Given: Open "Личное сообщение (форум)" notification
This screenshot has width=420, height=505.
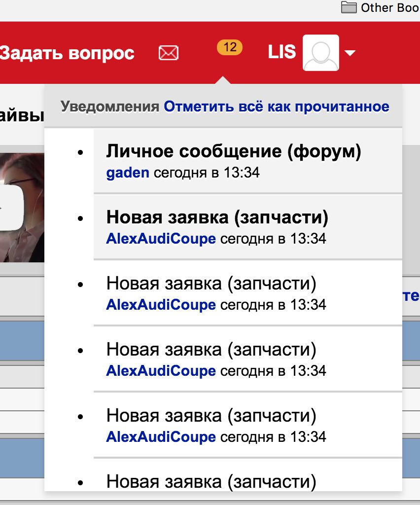Looking at the screenshot, I should (234, 152).
